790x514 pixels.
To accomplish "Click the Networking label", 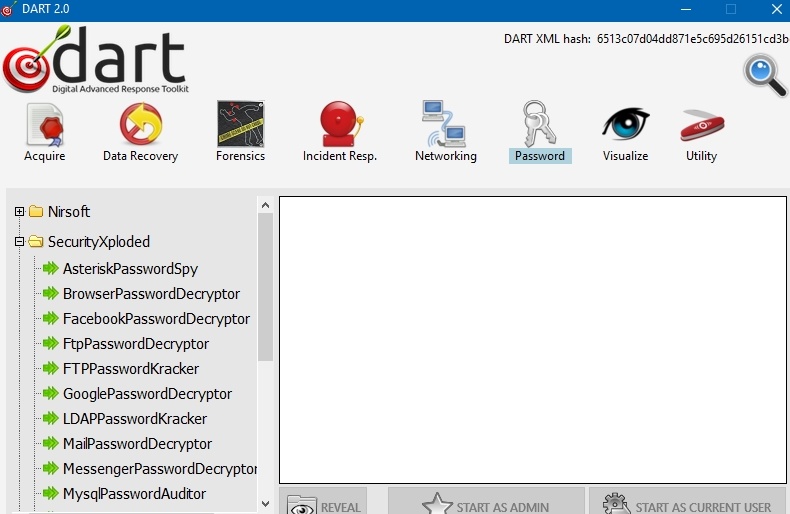I will coord(446,156).
